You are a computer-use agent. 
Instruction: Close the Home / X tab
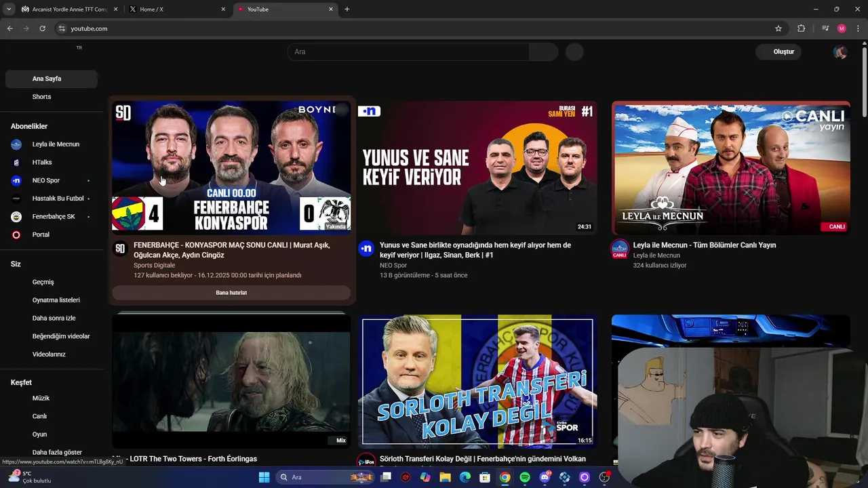(x=223, y=9)
